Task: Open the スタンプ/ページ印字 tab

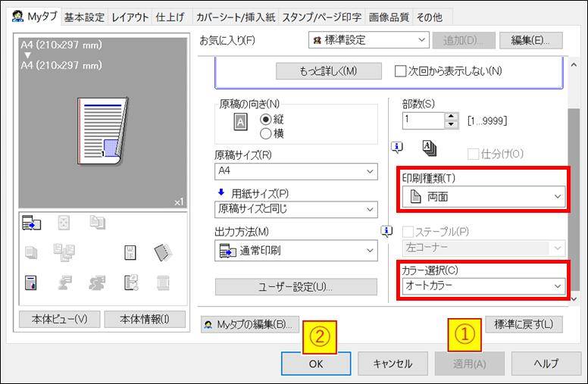Action: (322, 17)
